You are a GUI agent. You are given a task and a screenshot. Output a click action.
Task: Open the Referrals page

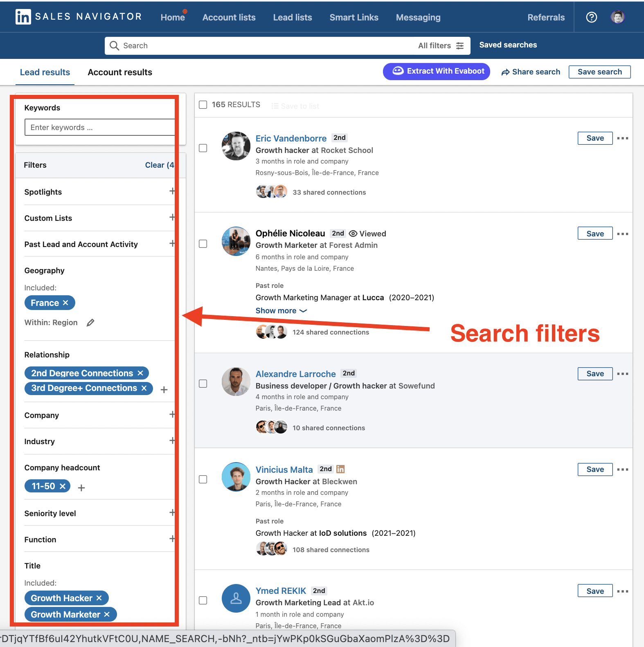click(x=546, y=17)
